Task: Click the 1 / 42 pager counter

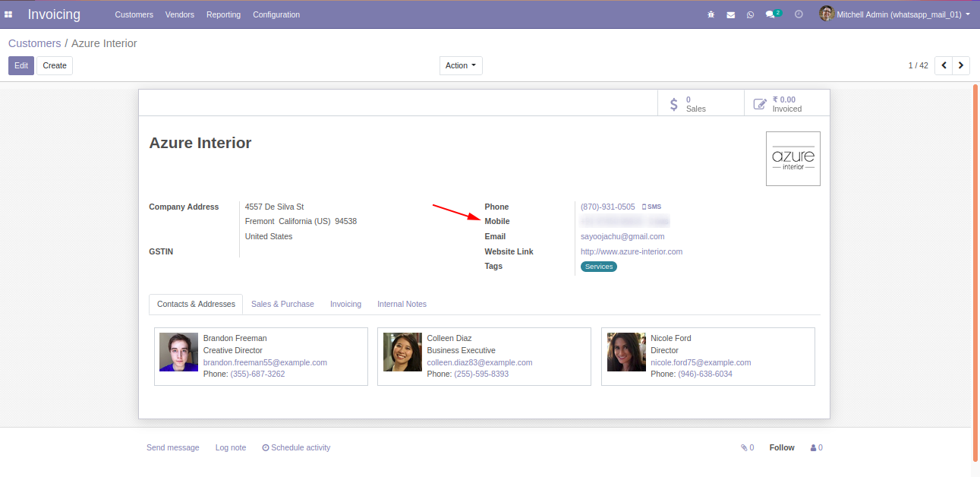Action: [918, 65]
